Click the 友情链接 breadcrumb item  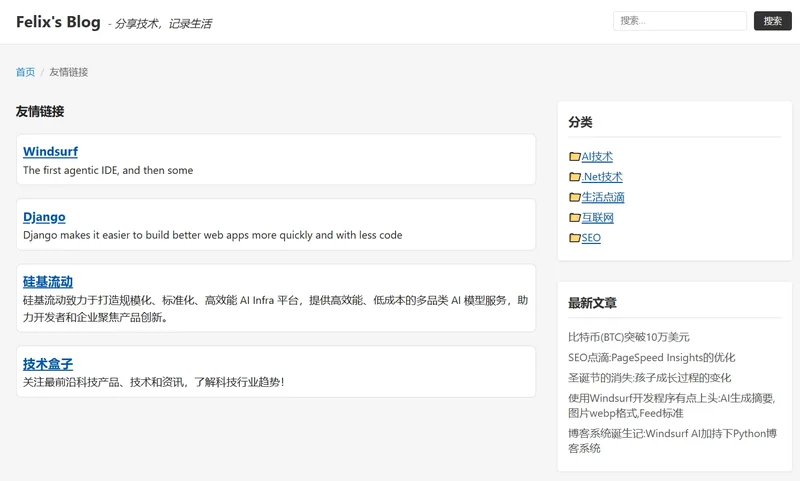(x=68, y=72)
